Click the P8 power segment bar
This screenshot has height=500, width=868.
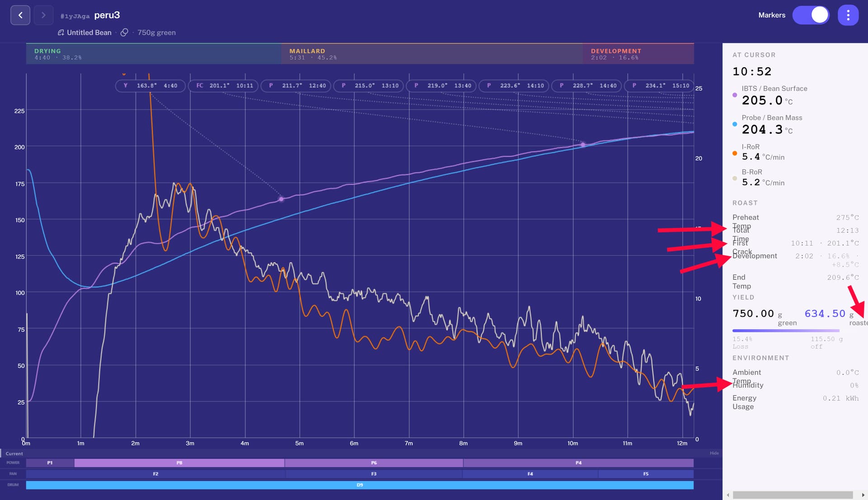pyautogui.click(x=179, y=463)
